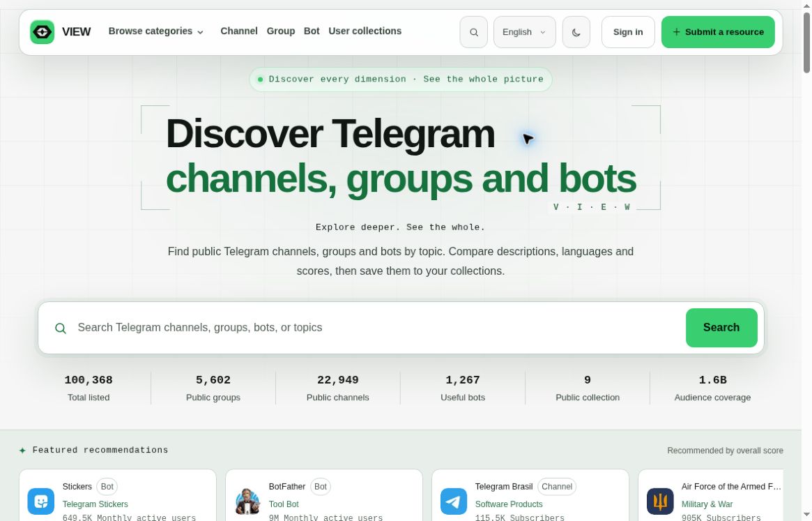Open the Group nav item
The height and width of the screenshot is (521, 812).
(281, 31)
